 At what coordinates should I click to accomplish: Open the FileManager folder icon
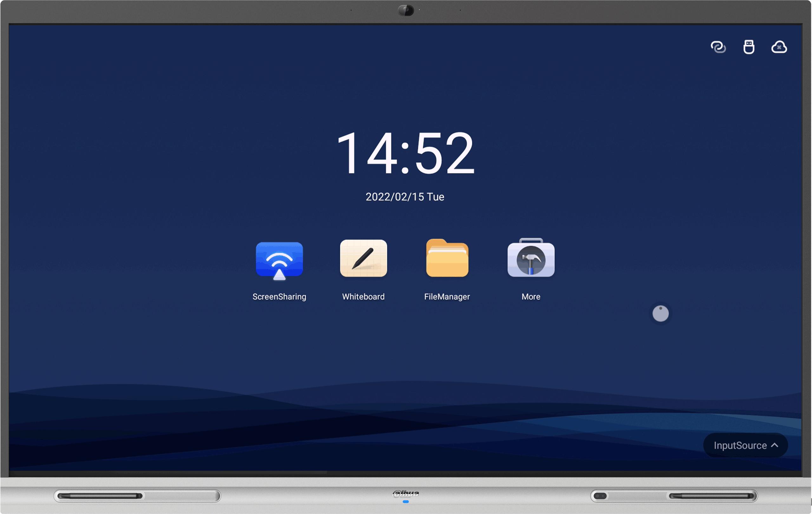447,258
